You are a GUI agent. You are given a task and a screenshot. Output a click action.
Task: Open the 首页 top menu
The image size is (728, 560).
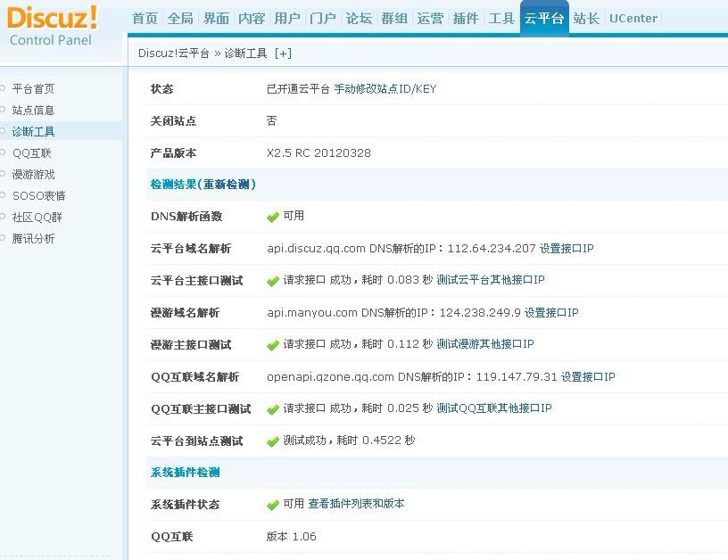tap(145, 19)
